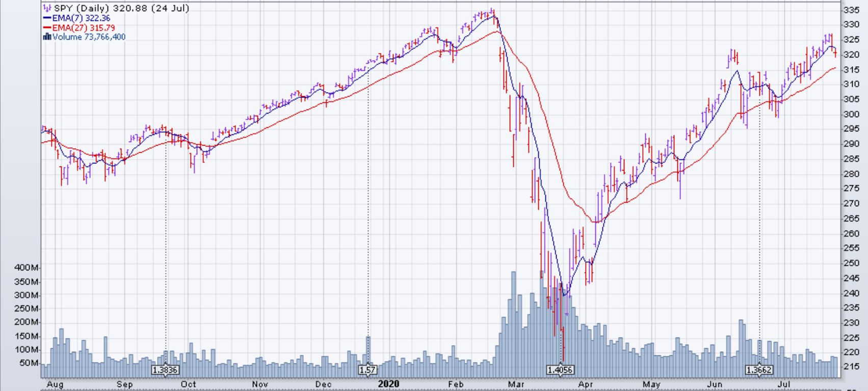Click the Aug label on the time axis

[55, 384]
